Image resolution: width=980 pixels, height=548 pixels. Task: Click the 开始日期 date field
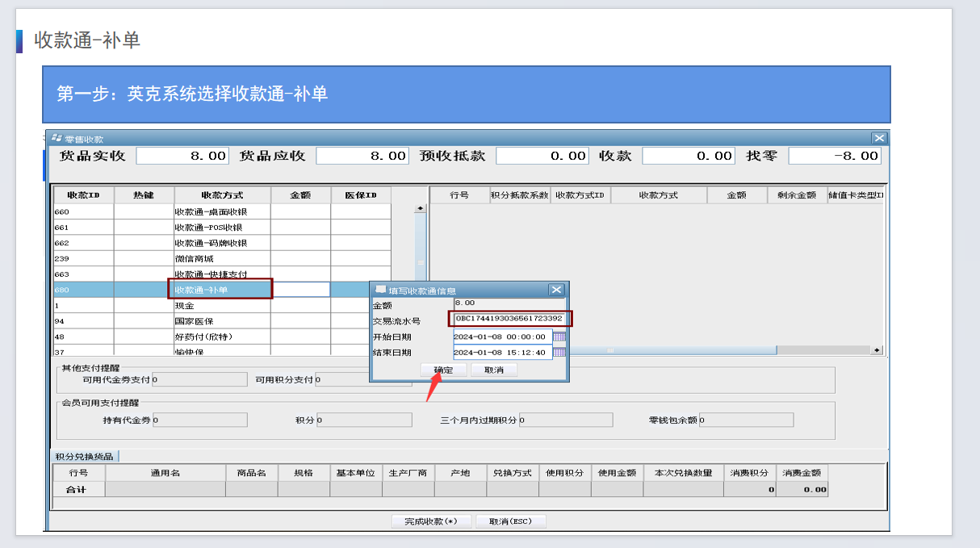[503, 337]
